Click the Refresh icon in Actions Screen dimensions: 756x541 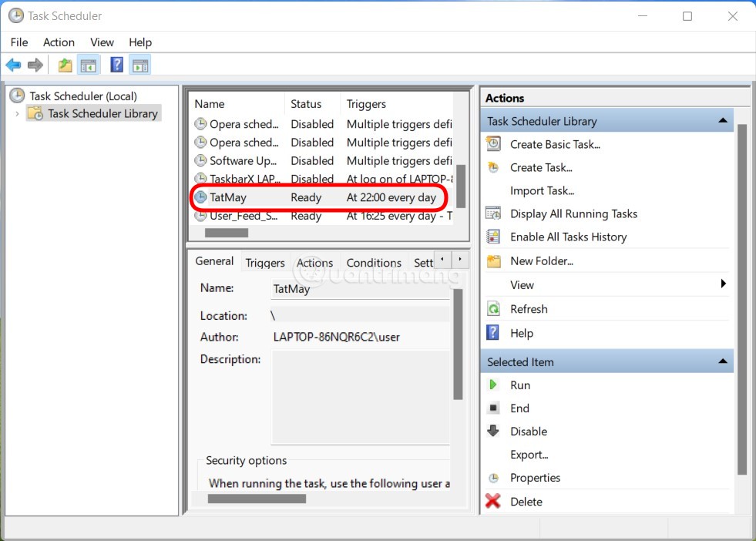(x=493, y=308)
